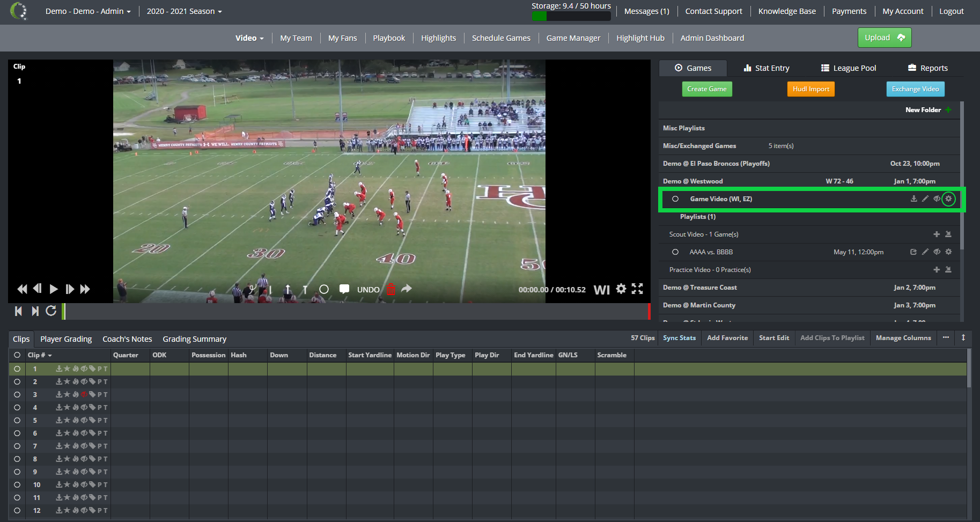Select the text T drawing tool

pos(305,289)
